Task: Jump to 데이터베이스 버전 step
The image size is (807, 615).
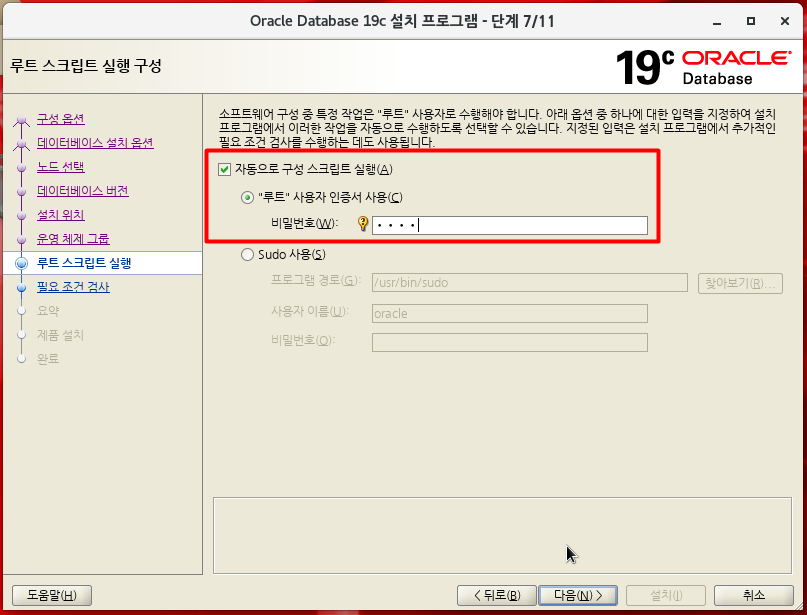Action: (83, 191)
